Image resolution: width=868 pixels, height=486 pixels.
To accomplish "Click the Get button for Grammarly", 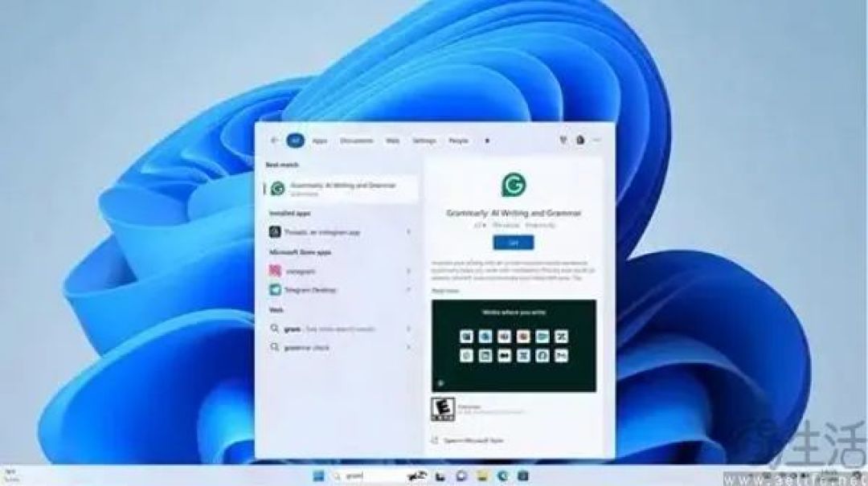I will point(514,243).
